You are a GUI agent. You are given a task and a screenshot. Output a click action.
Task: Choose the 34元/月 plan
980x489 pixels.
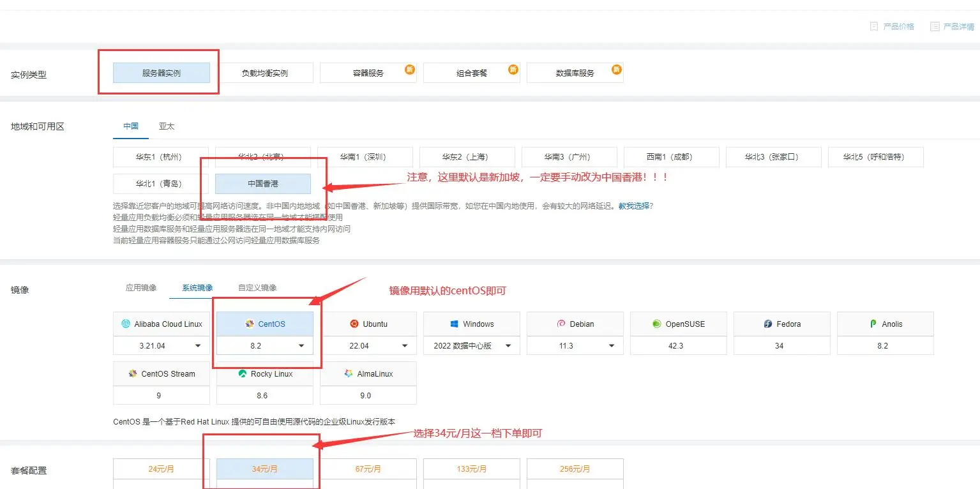click(x=265, y=469)
